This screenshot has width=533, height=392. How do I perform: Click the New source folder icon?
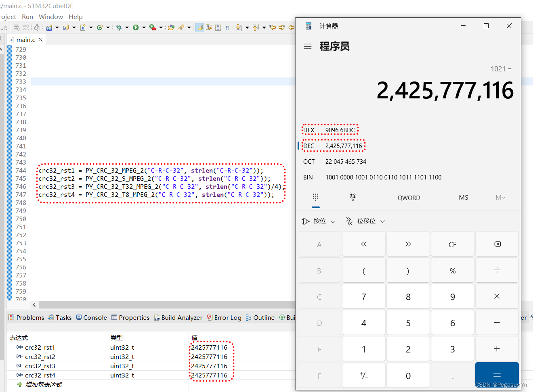66,27
